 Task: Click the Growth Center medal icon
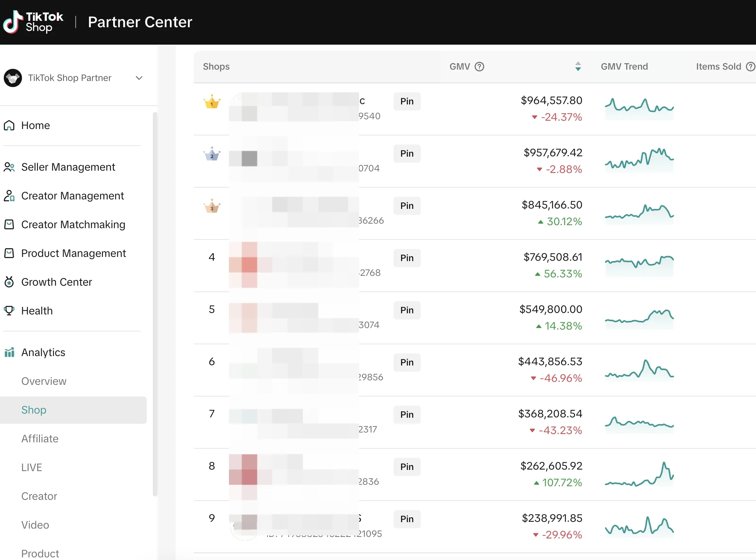coord(9,282)
